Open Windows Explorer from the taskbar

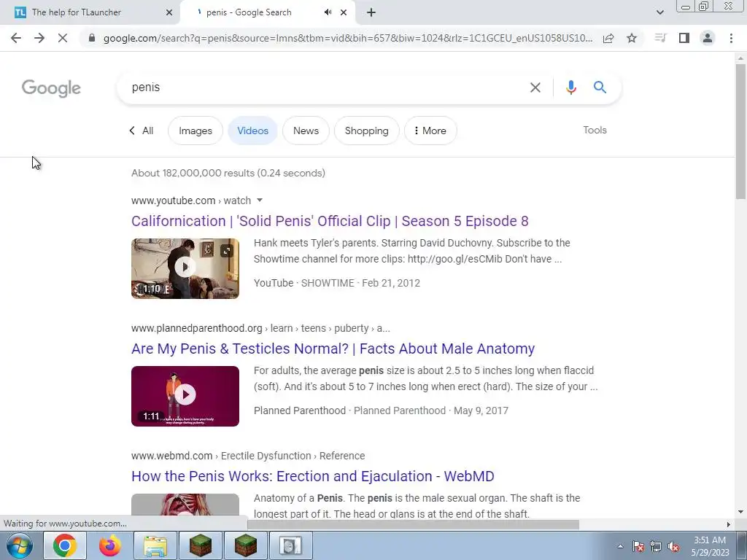pyautogui.click(x=155, y=545)
